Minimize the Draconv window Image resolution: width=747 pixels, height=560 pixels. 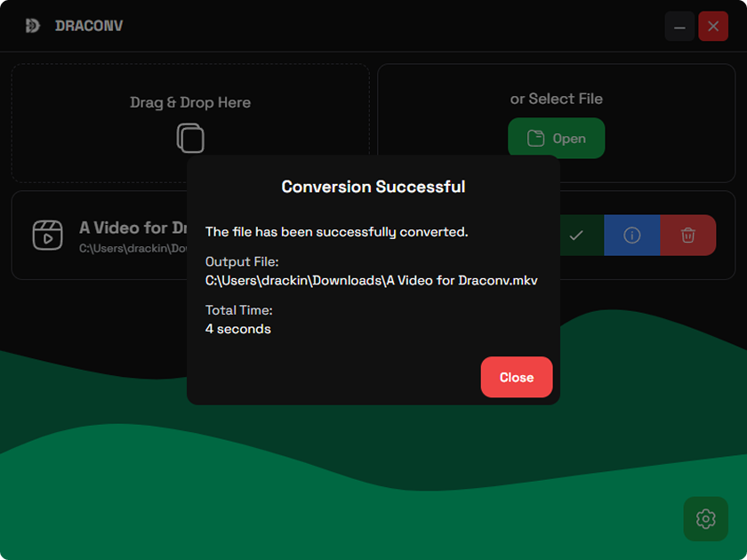679,27
